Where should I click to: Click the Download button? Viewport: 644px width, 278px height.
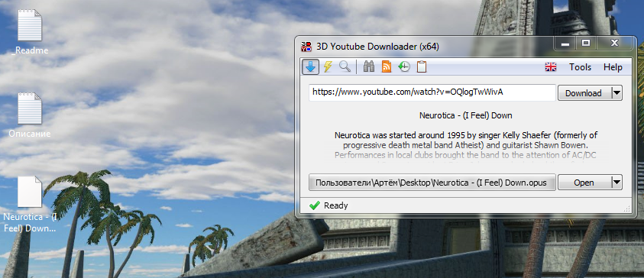[x=584, y=93]
